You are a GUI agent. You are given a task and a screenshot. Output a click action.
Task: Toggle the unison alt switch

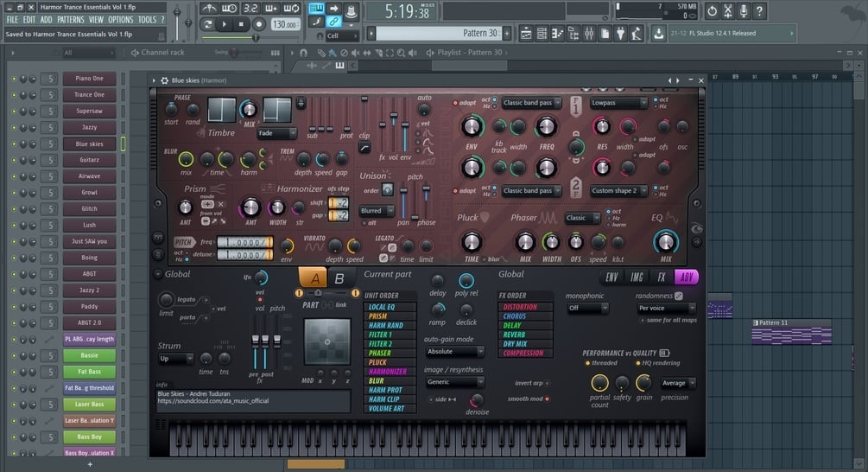[x=364, y=223]
